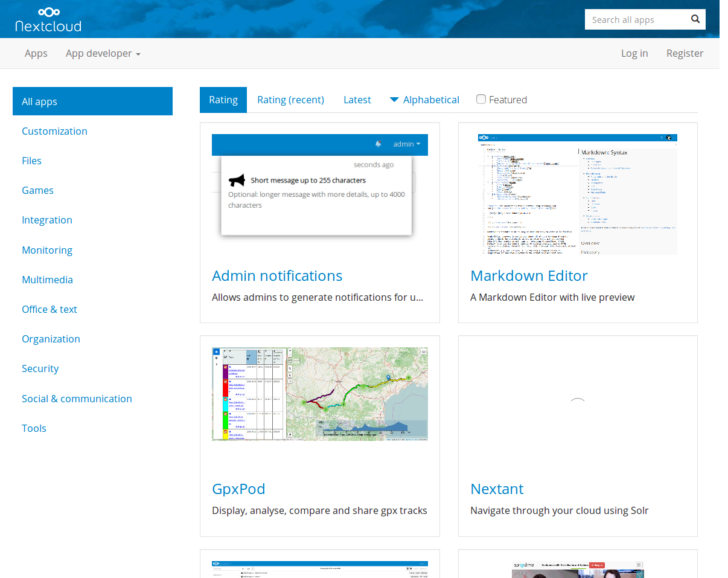Open the Nextant app title
728x578 pixels.
pyautogui.click(x=497, y=489)
